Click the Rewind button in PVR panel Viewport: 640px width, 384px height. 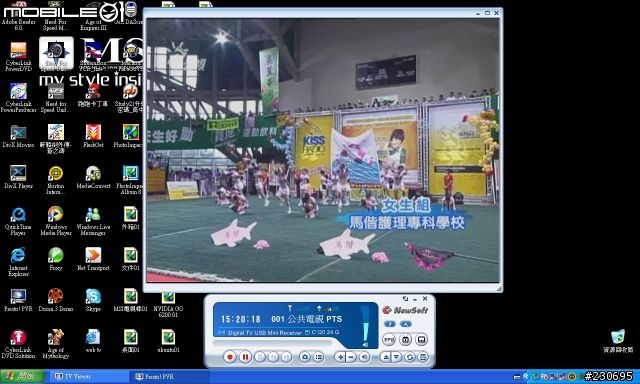point(273,357)
